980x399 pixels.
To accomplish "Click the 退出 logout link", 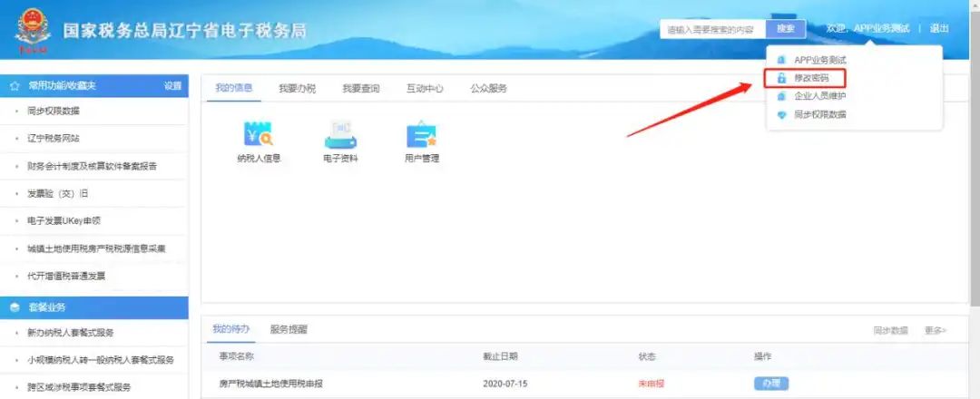I will (939, 29).
